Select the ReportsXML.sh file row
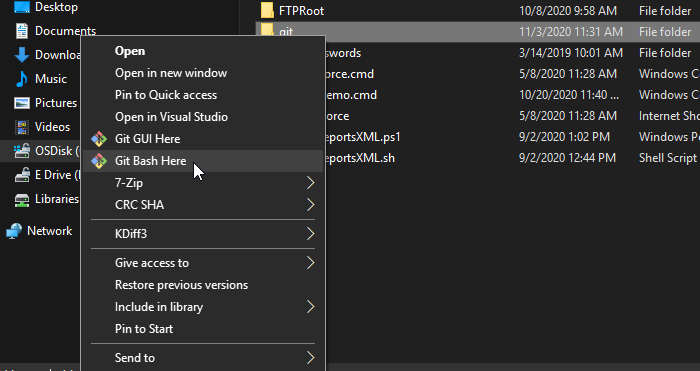Viewport: 700px width, 371px height. pos(478,158)
